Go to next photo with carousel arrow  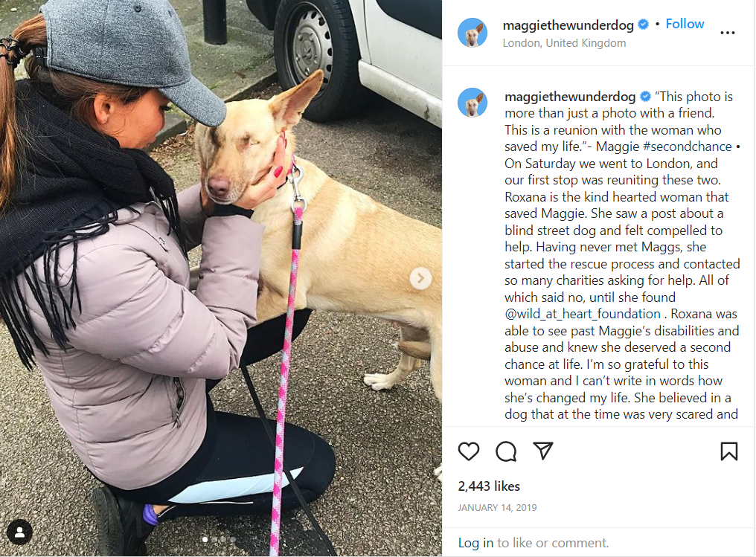420,278
